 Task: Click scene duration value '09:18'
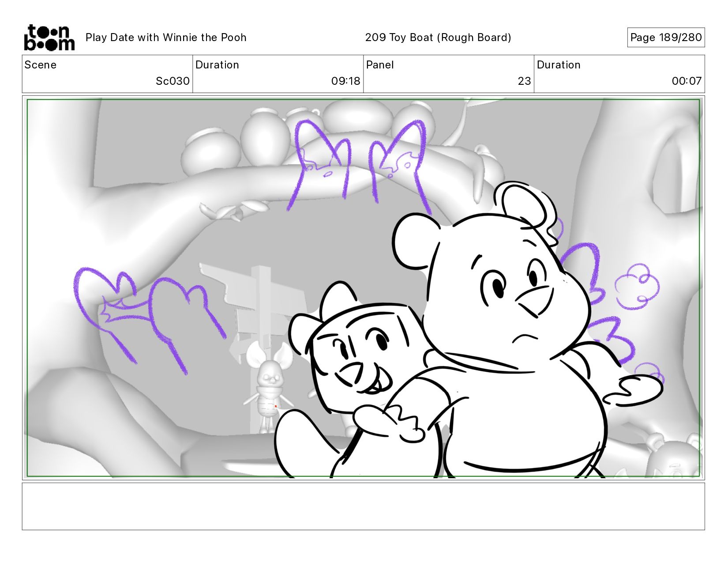[x=346, y=81]
